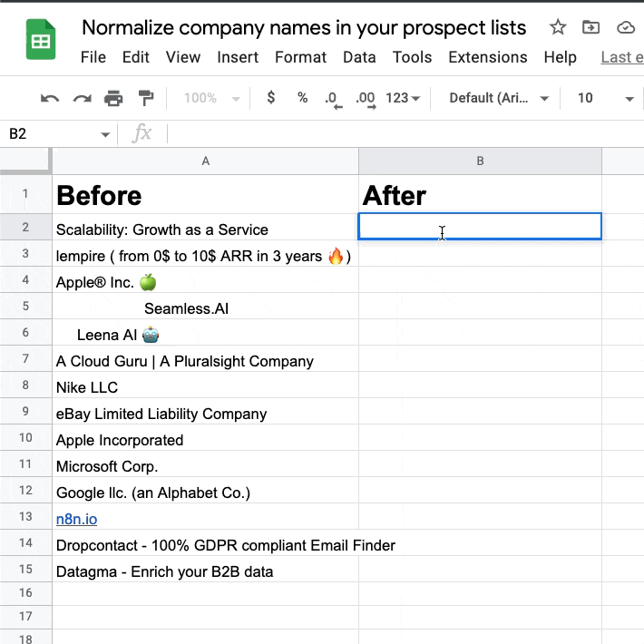Select the lempire ARR cell
The height and width of the screenshot is (644, 644).
pos(205,253)
